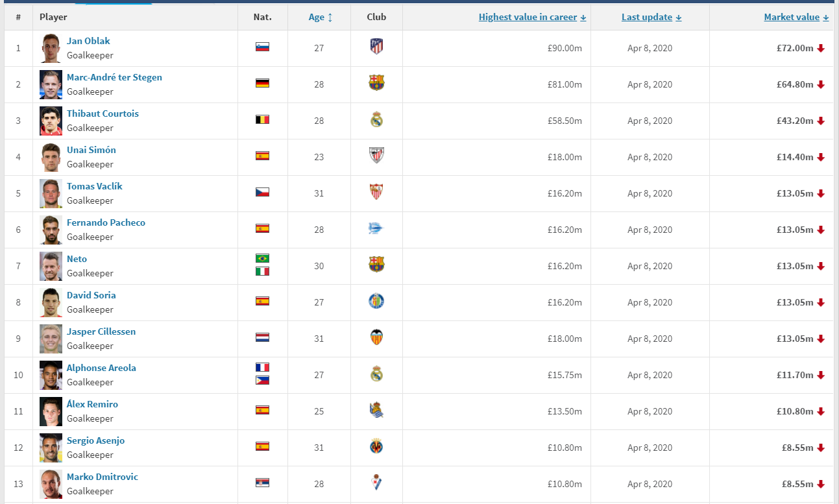Open Real Sociedad crest beside Álex Remiro

376,410
